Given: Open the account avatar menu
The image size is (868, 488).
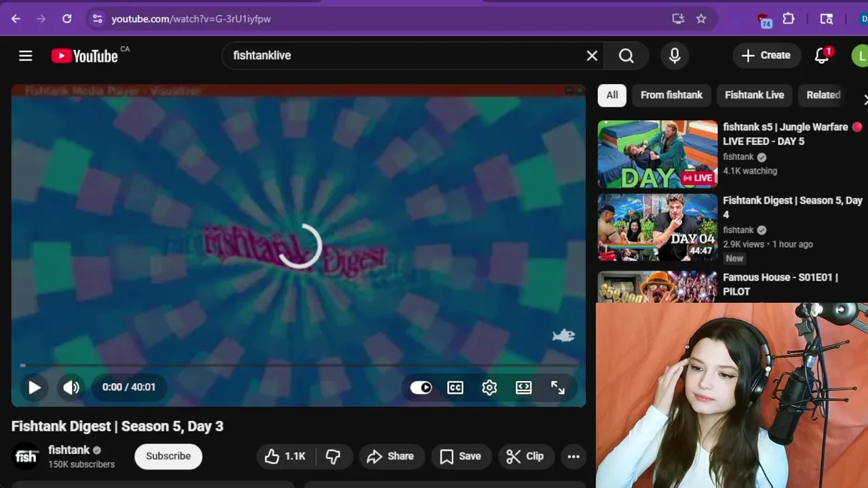Looking at the screenshot, I should point(860,56).
